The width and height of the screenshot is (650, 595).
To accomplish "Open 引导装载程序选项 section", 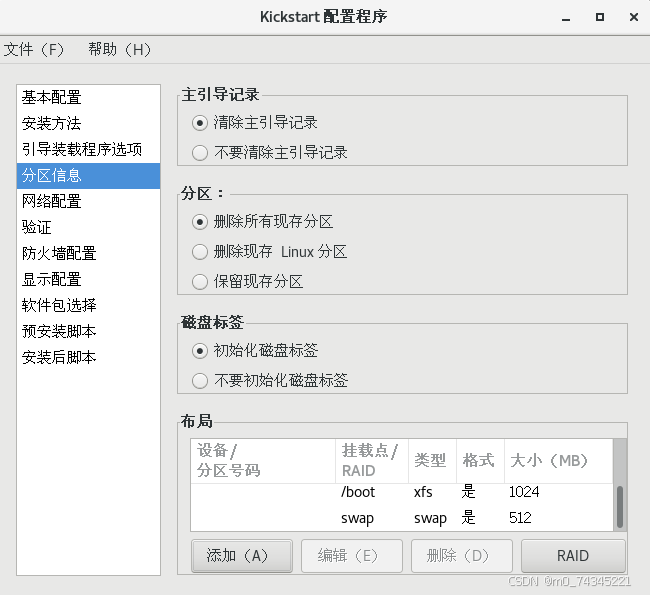I will point(88,149).
